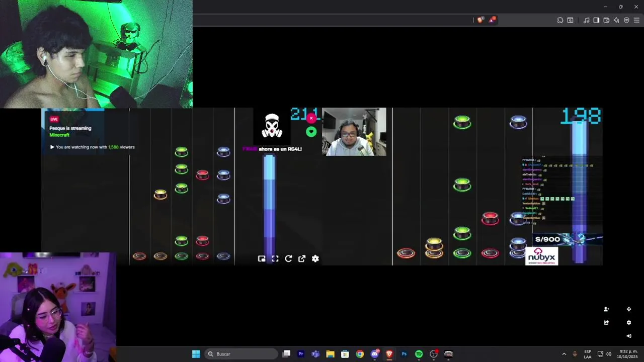Open the ESP LAA language switcher

588,354
